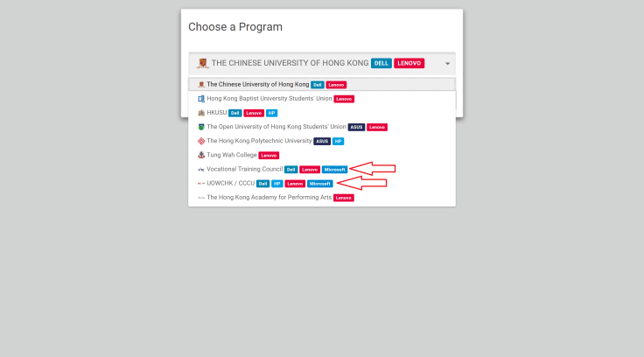This screenshot has width=644, height=357.
Task: Click the Tung Wah College text
Action: pyautogui.click(x=231, y=155)
